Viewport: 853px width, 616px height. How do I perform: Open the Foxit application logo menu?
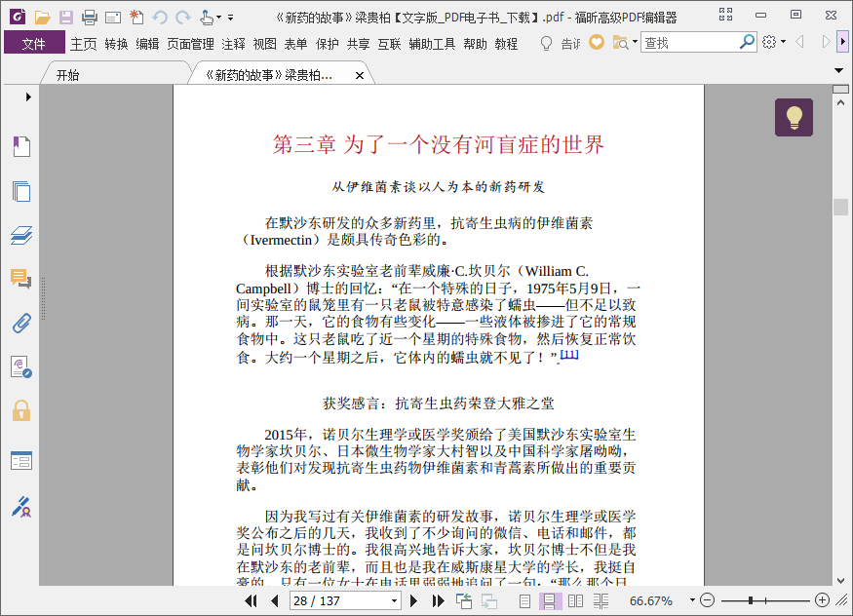coord(18,17)
